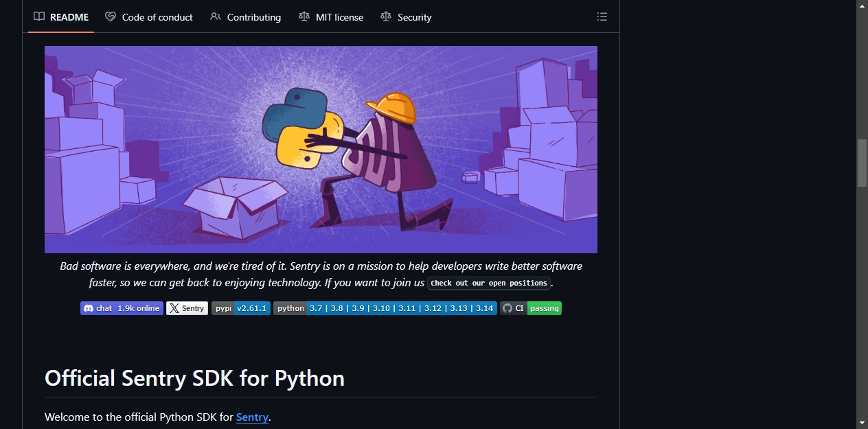
Task: Click the Official Sentry SDK for Python heading
Action: tap(194, 378)
